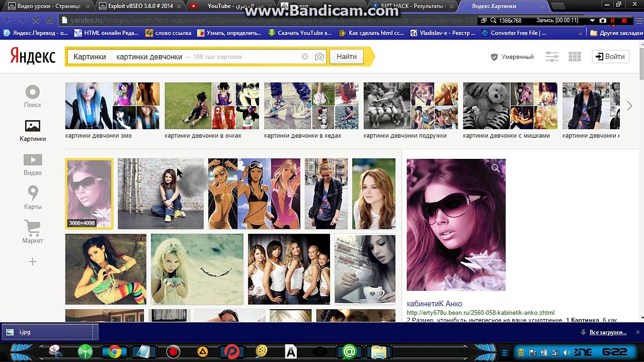Open the i.jpg downloaded file
The width and height of the screenshot is (644, 362).
pyautogui.click(x=48, y=332)
